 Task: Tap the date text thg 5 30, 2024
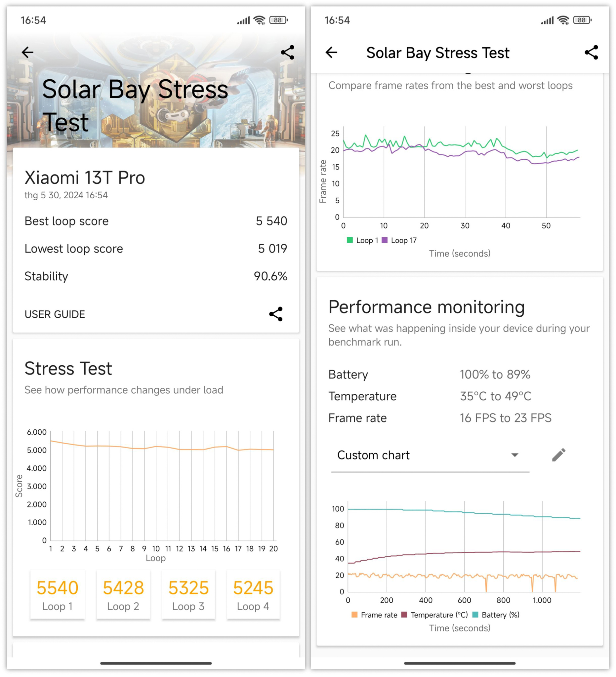point(66,195)
